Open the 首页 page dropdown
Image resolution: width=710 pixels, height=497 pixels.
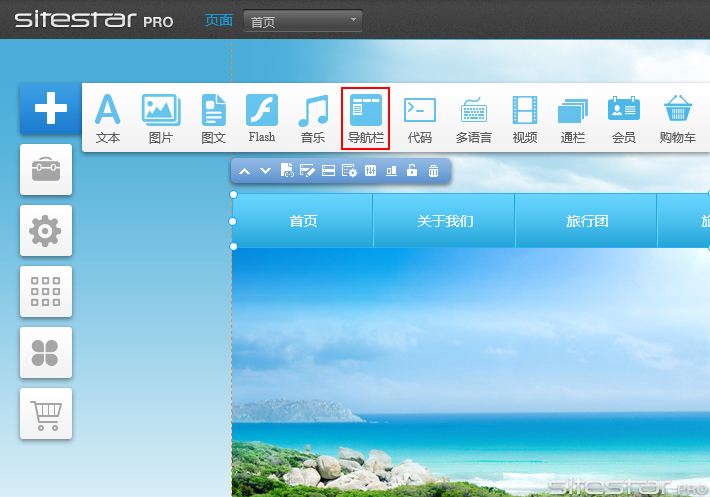303,21
